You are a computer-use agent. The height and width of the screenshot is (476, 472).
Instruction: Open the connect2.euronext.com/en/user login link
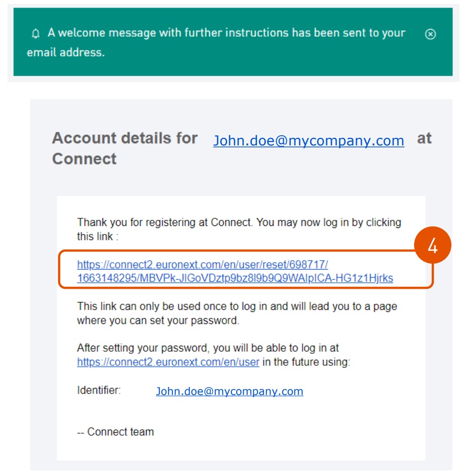click(168, 362)
